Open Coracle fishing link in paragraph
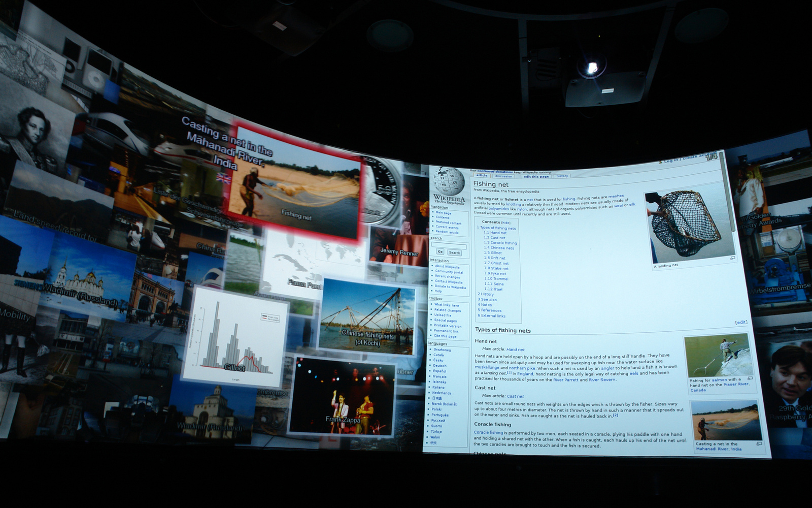Image resolution: width=812 pixels, height=508 pixels. (x=488, y=433)
